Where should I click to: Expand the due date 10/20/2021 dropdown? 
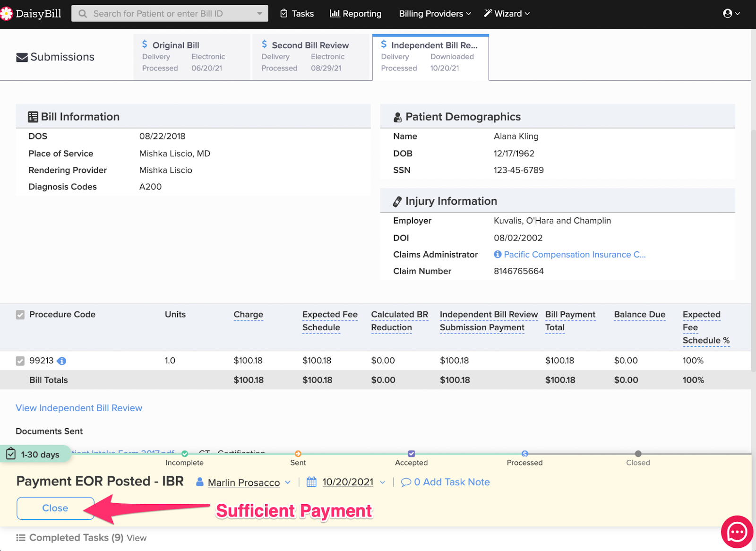coord(383,482)
